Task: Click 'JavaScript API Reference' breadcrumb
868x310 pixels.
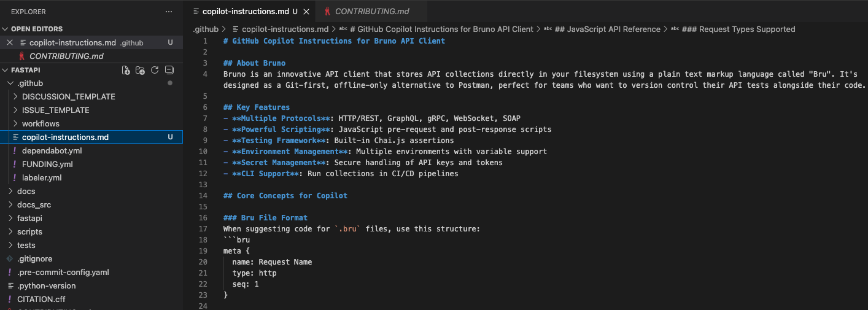Action: click(x=613, y=29)
